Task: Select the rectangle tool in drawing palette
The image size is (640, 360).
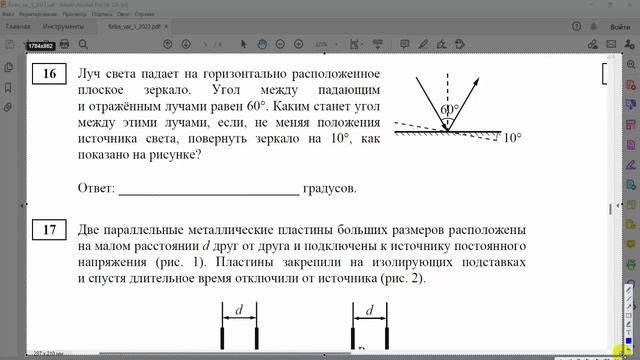Action: (x=629, y=316)
